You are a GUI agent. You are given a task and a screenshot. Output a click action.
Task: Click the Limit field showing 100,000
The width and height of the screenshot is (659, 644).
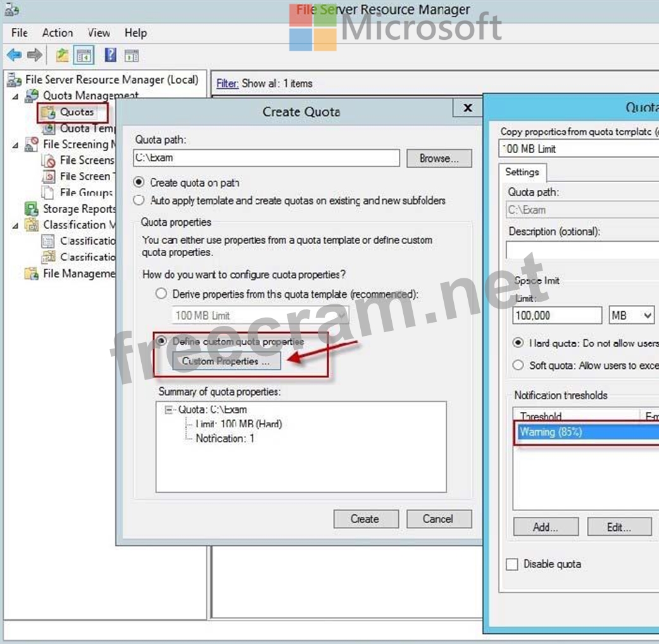click(557, 315)
